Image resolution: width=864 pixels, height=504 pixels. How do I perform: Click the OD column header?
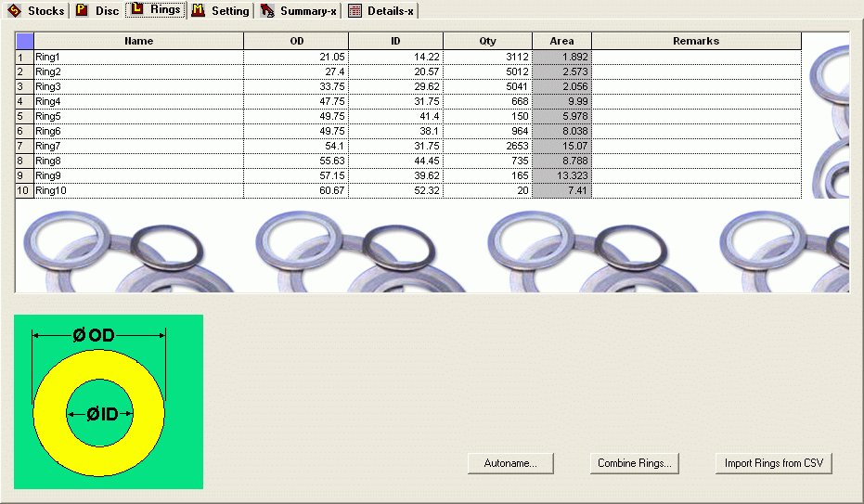click(296, 41)
